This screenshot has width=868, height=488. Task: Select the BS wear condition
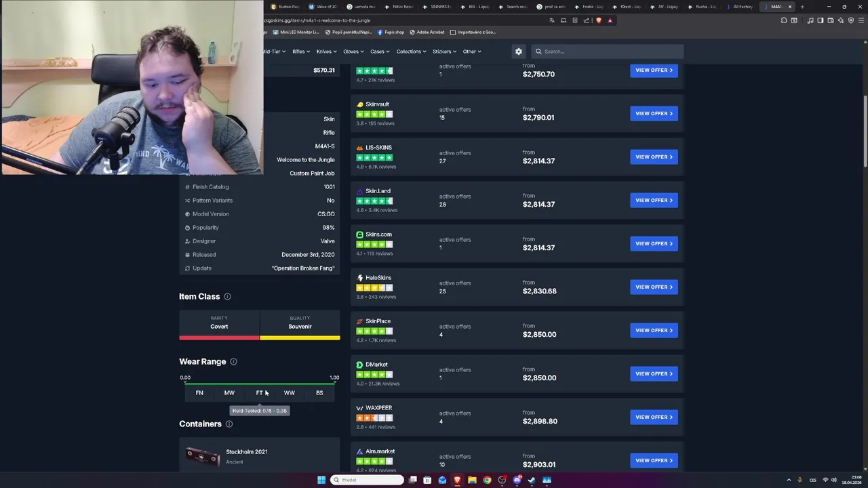319,393
